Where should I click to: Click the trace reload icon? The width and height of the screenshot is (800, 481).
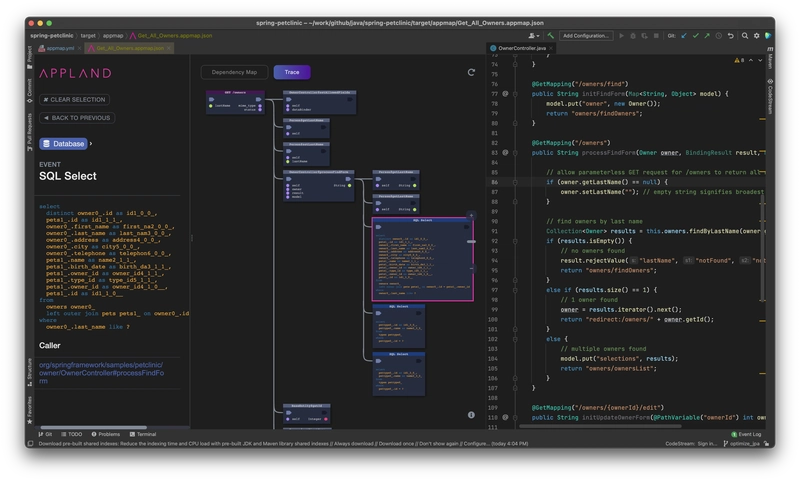point(471,72)
